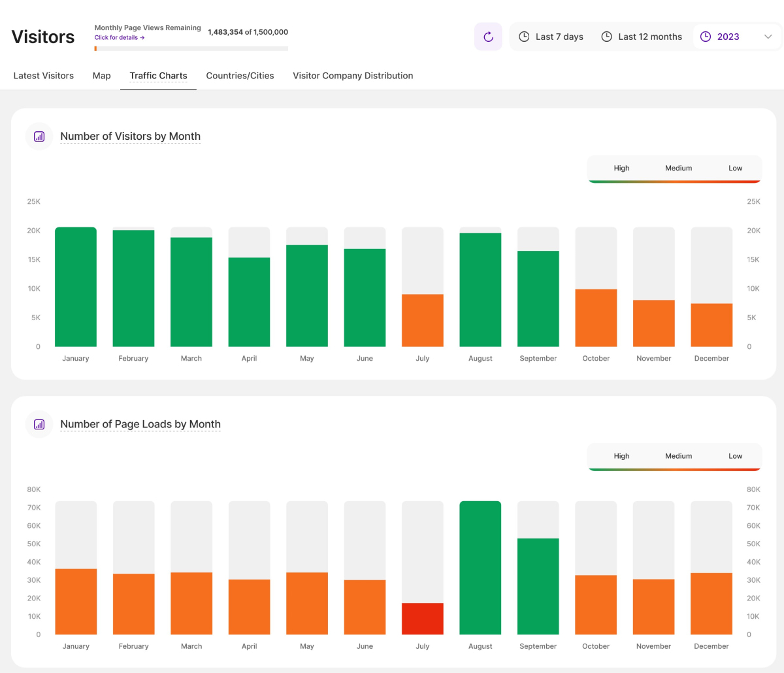
Task: Select the Last 7 days range
Action: click(559, 37)
